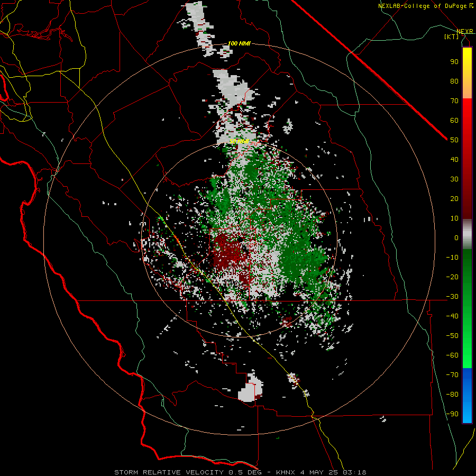Click the blue segment of the color bar
The image size is (476, 476).
point(467,395)
